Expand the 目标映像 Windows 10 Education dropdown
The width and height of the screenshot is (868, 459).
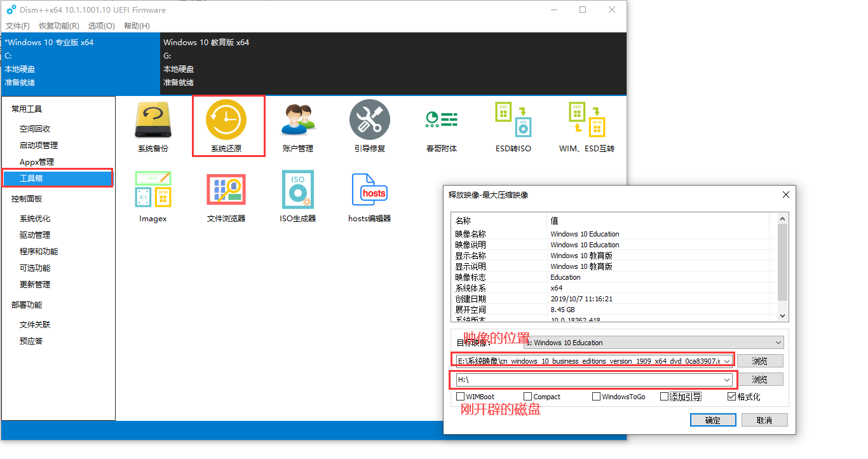click(x=653, y=343)
